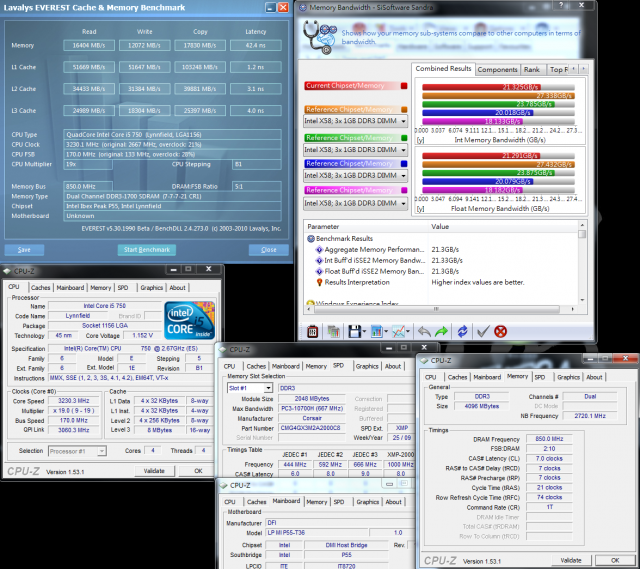Click the magenta Reference Chipset/Memory color square

pyautogui.click(x=404, y=190)
